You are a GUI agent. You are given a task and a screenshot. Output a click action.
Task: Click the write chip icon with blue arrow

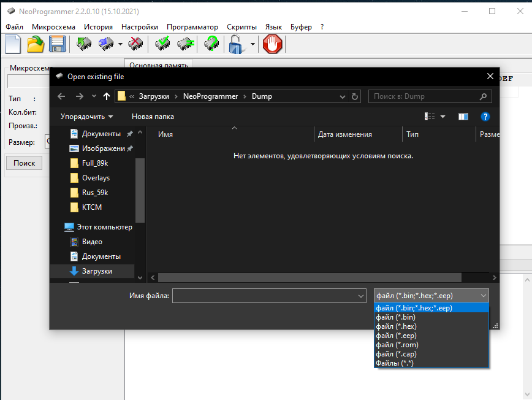(106, 44)
